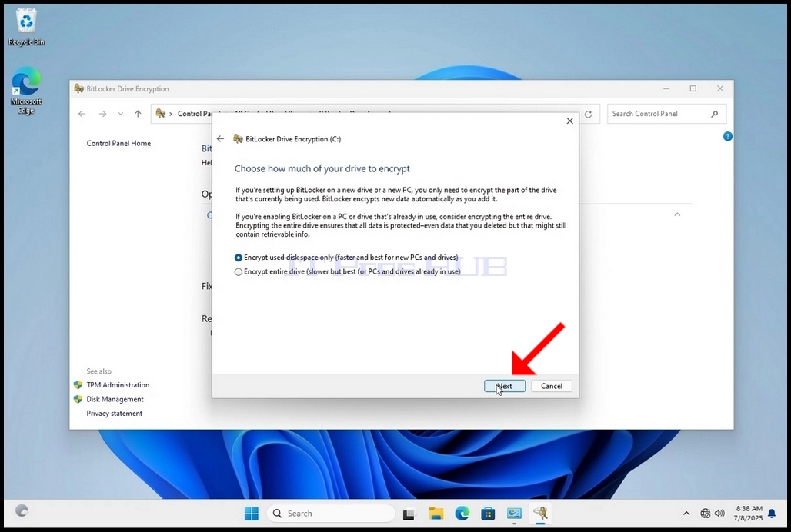Open the Windows Start menu

251,514
